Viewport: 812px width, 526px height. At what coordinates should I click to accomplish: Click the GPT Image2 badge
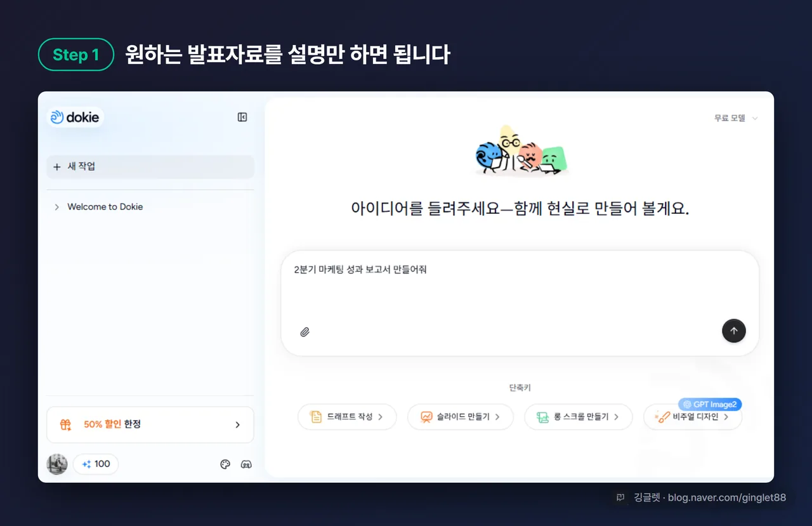pos(710,404)
